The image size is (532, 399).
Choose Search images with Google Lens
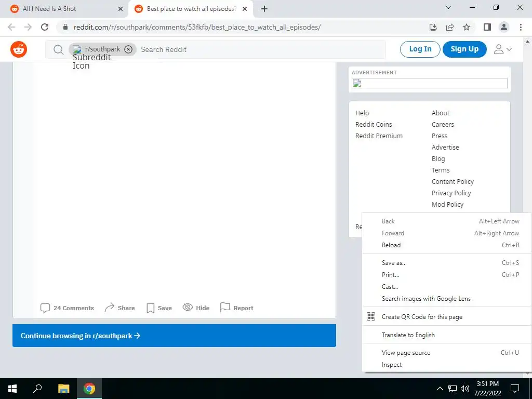click(446, 299)
